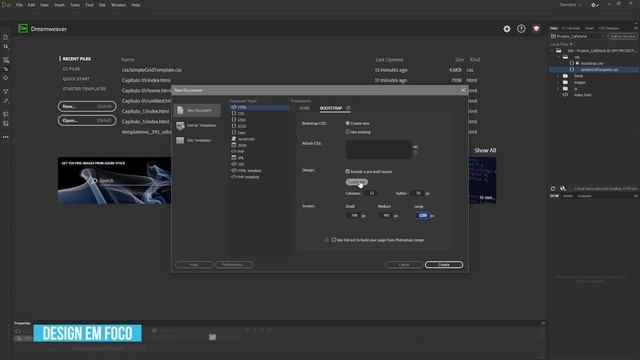The image size is (640, 360).
Task: Collapse the css folder in Files panel
Action: pyautogui.click(x=559, y=57)
